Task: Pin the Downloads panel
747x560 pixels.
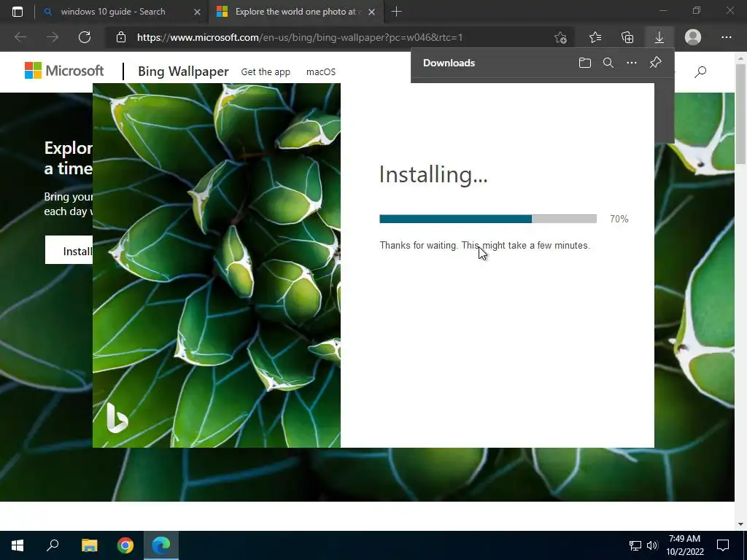Action: (656, 63)
